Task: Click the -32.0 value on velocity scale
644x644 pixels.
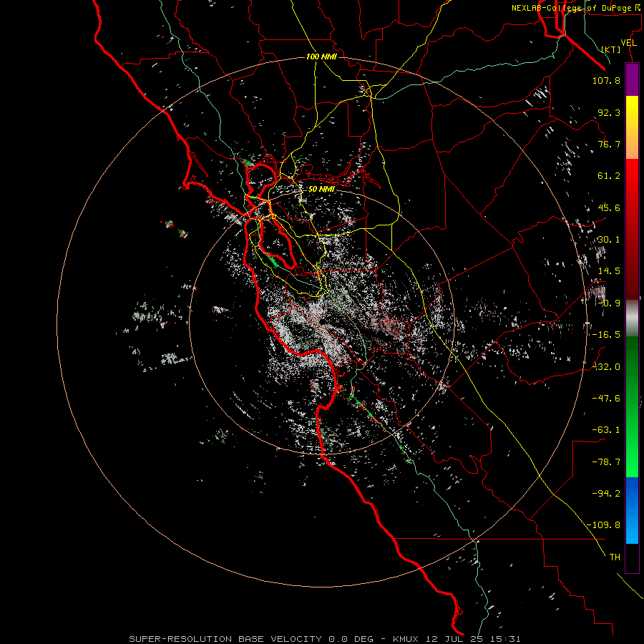Action: point(606,367)
